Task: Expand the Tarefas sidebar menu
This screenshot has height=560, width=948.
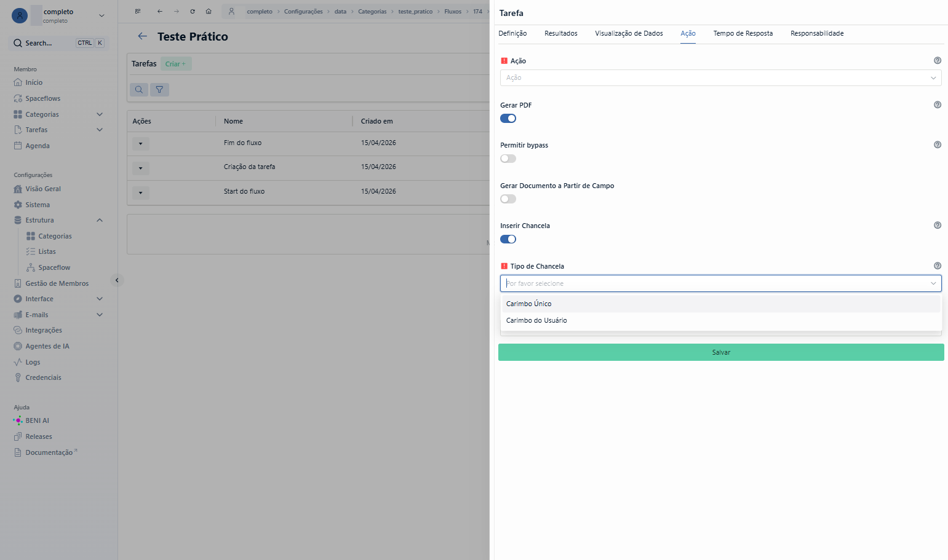Action: [x=100, y=130]
